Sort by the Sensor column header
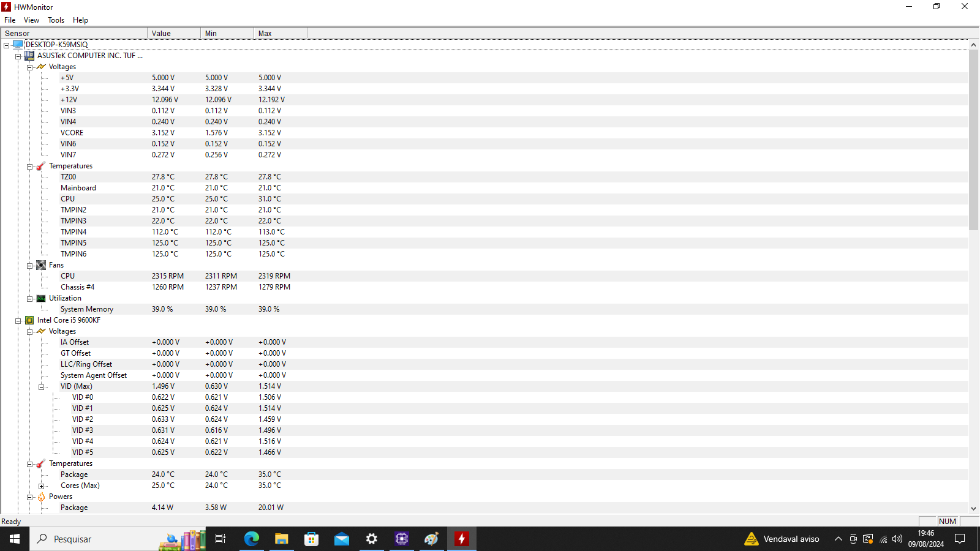Screen dimensions: 980x551 74,33
